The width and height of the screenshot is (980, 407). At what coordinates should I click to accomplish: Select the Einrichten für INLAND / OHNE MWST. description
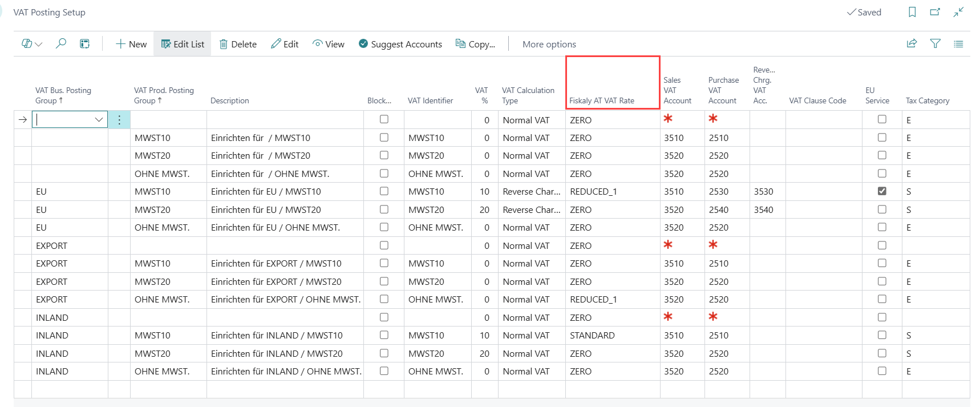286,371
